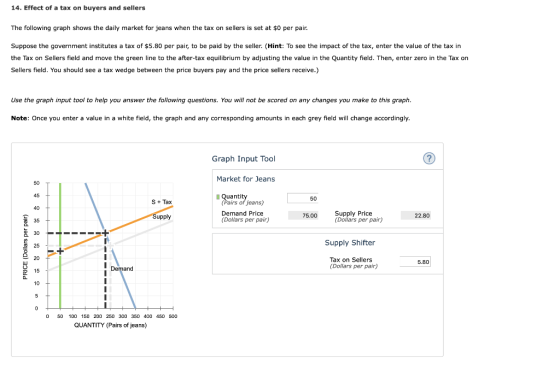The image size is (560, 371).
Task: Open the Graph Input Tool help icon
Action: pyautogui.click(x=429, y=158)
